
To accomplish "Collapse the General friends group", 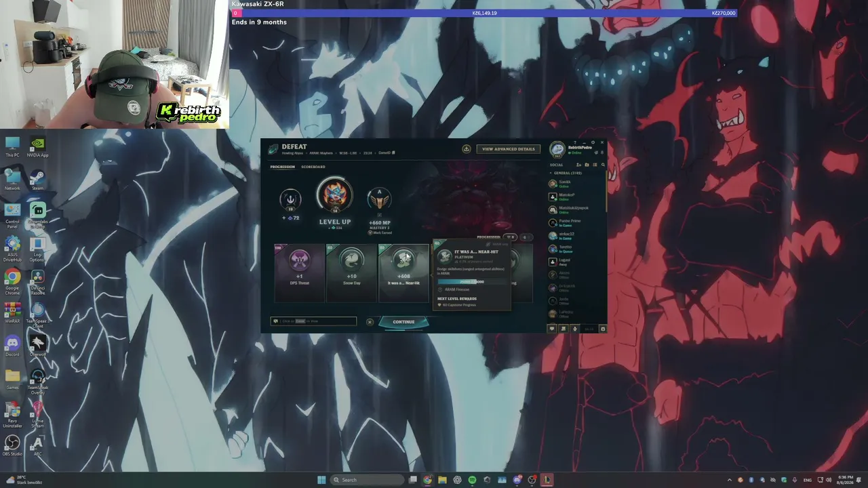I will point(566,173).
